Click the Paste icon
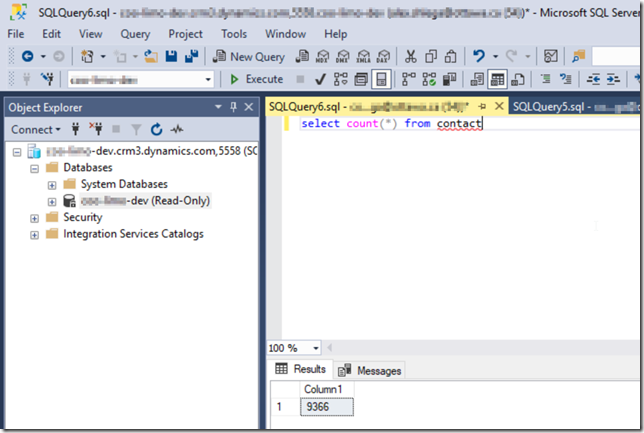644x433 pixels. click(x=451, y=56)
